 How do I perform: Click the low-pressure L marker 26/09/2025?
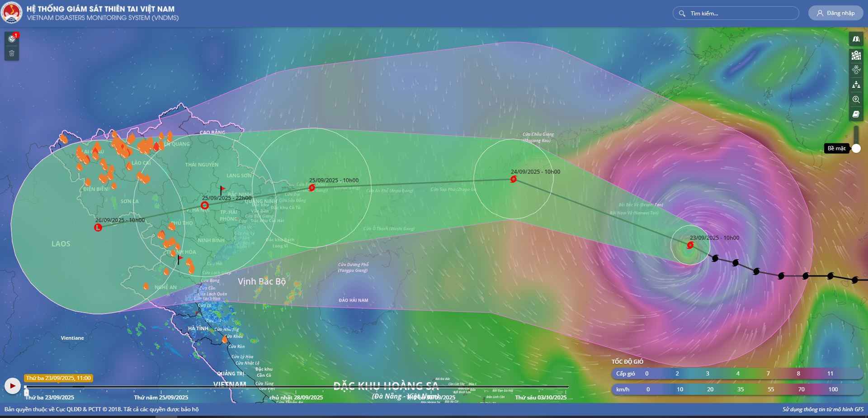98,228
